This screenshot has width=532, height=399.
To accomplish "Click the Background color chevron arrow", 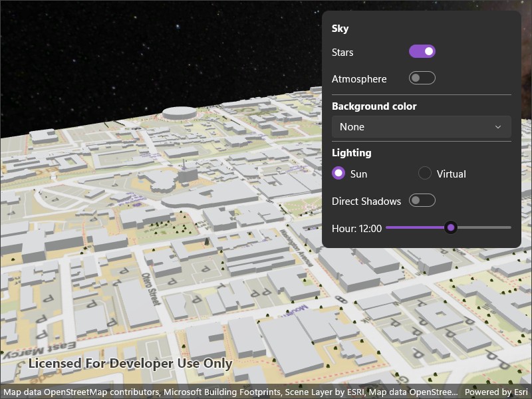I will (x=497, y=127).
